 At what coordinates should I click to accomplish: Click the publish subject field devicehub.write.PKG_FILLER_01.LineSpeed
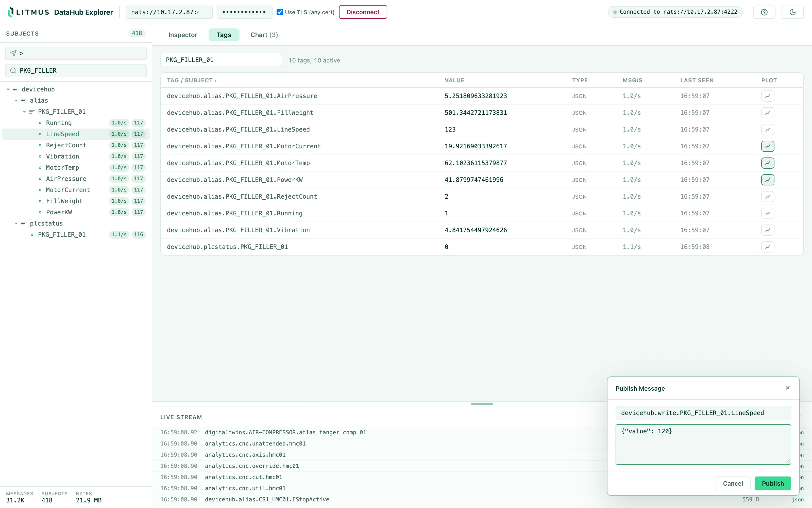pyautogui.click(x=703, y=413)
